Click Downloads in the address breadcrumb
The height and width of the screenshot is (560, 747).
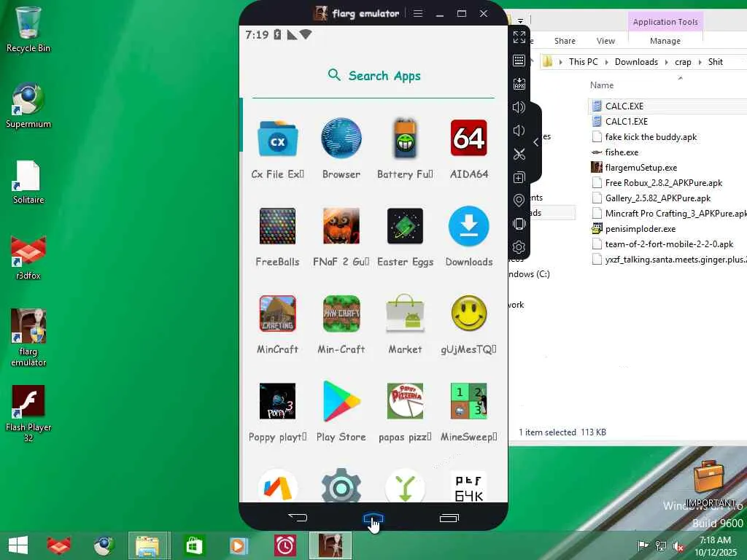pos(636,62)
